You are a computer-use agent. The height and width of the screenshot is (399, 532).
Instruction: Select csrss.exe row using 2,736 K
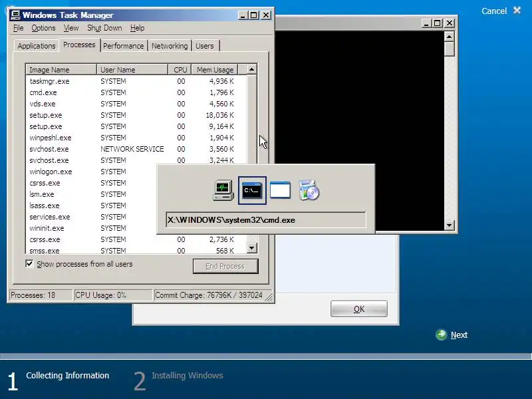(136, 239)
